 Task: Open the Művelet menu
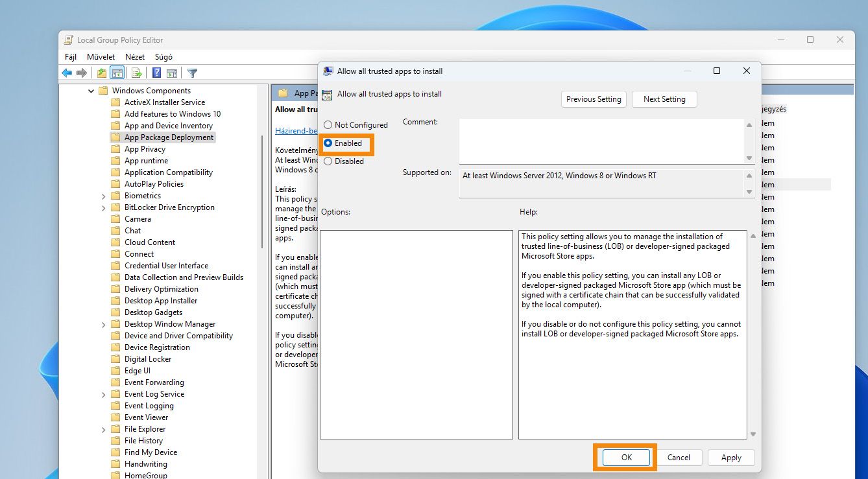pos(101,57)
